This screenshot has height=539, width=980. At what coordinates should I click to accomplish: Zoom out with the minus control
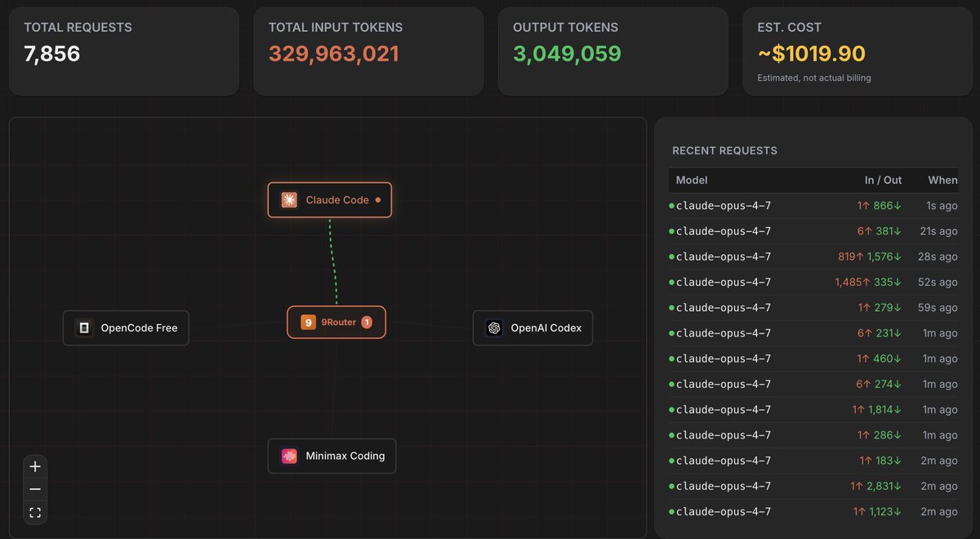pos(35,490)
